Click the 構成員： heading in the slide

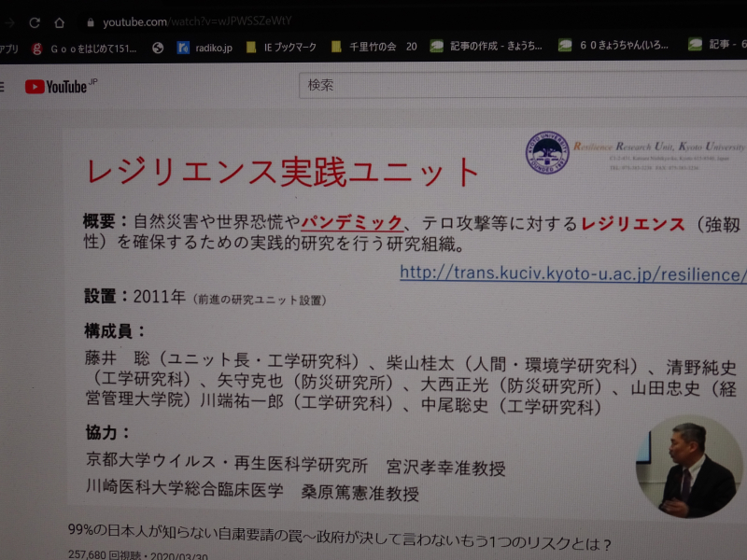[x=115, y=330]
